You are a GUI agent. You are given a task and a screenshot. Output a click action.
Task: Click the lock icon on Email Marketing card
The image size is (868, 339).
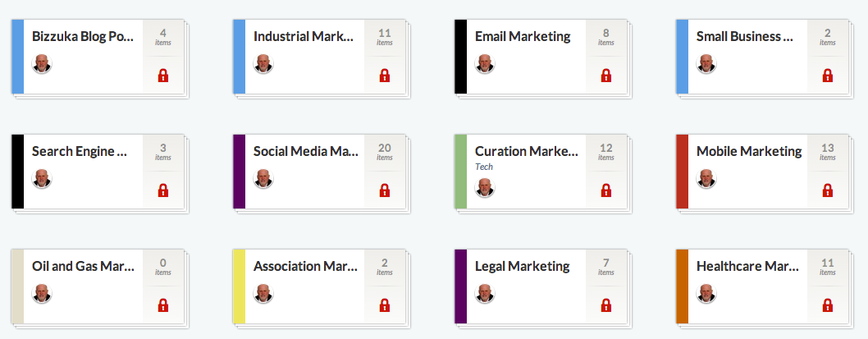click(x=605, y=76)
